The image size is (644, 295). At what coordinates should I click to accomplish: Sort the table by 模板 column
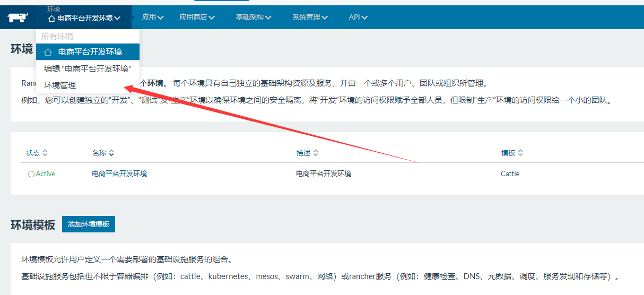click(512, 153)
